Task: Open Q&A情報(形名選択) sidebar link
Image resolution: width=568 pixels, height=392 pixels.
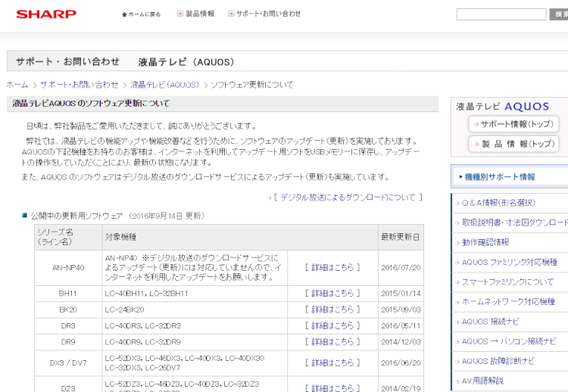Action: tap(498, 203)
